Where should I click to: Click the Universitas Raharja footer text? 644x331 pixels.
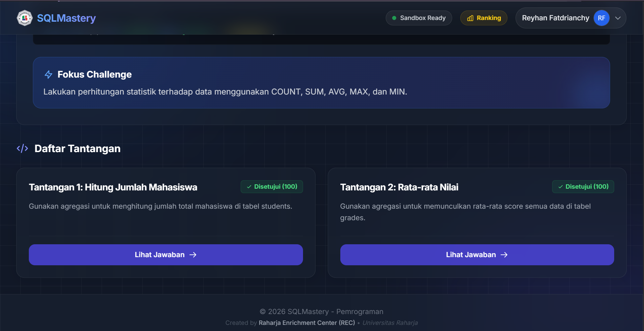[390, 323]
